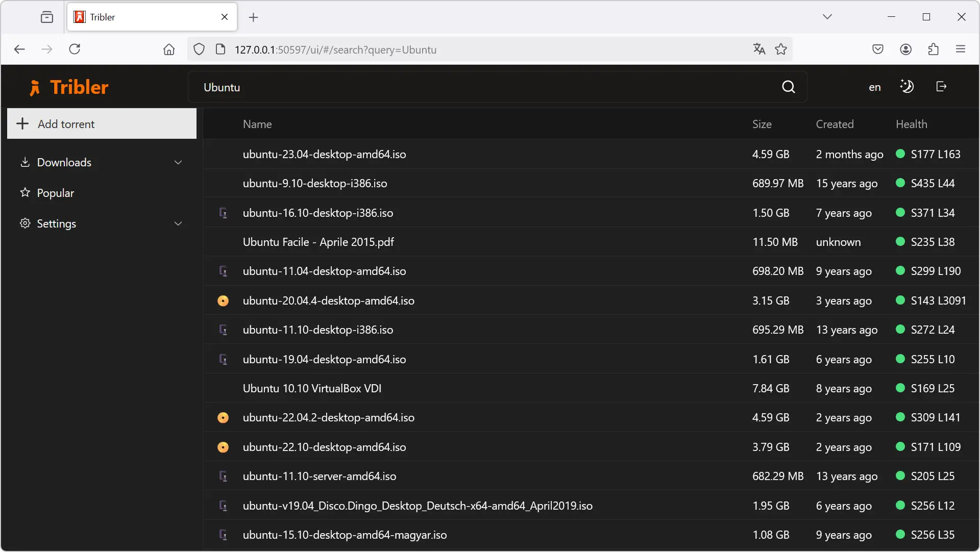
Task: Click the browser reload icon
Action: 75,49
